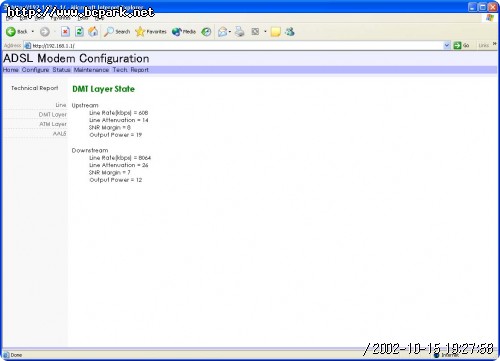Open the Home navigation tab
This screenshot has width=500, height=361.
click(x=11, y=70)
